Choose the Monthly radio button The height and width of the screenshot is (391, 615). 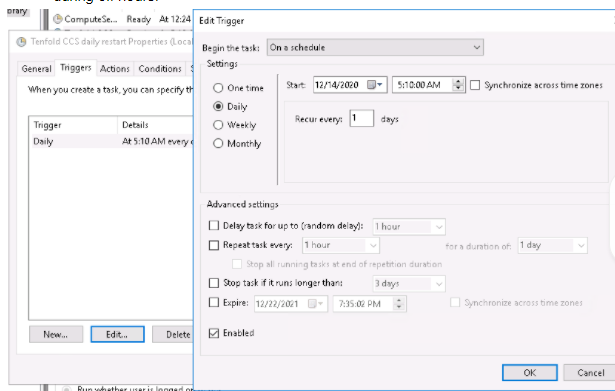218,143
